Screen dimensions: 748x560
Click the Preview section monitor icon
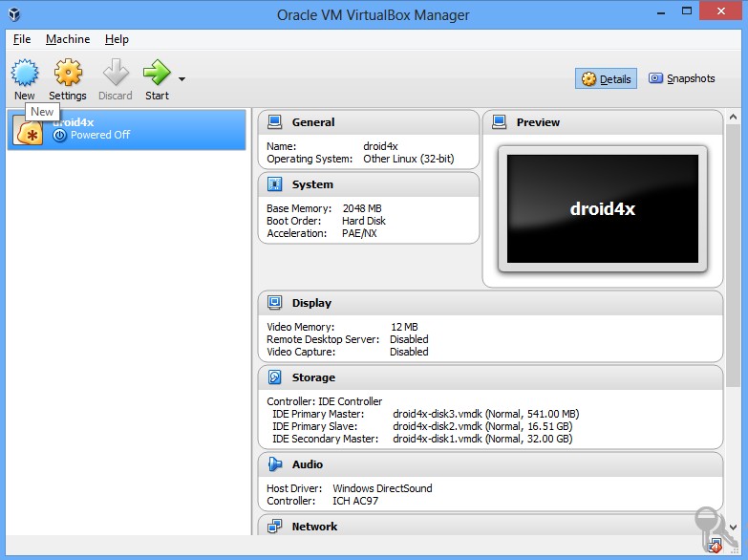click(x=499, y=122)
